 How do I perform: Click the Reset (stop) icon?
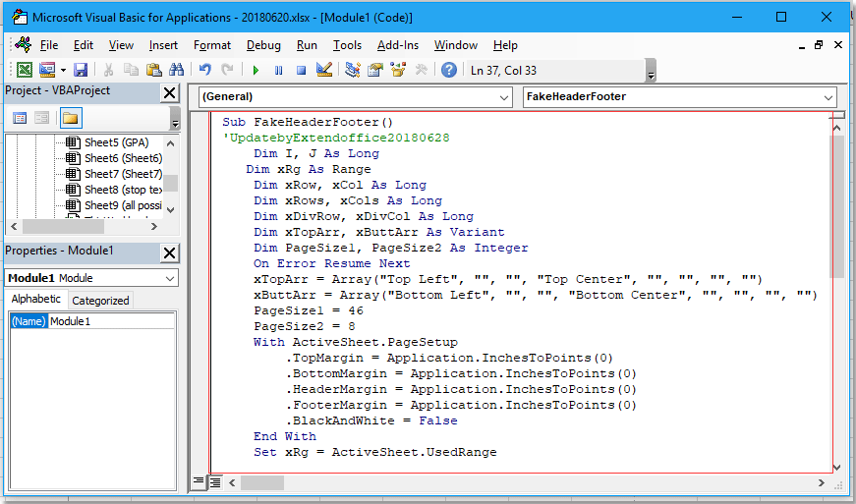click(x=301, y=70)
